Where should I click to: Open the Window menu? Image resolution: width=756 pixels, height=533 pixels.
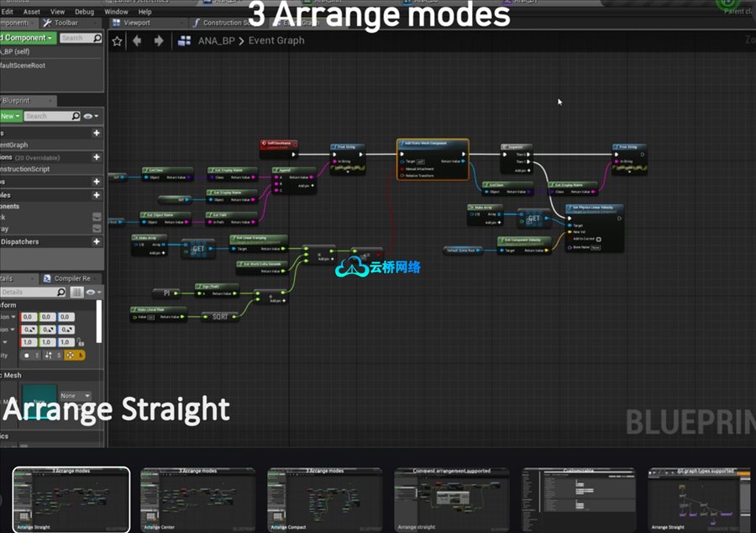coord(116,12)
